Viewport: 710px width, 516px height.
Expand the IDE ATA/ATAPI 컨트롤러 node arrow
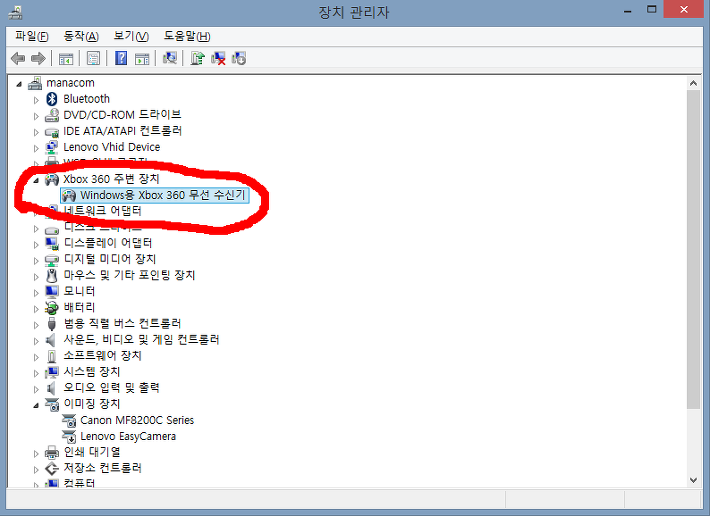pyautogui.click(x=36, y=132)
